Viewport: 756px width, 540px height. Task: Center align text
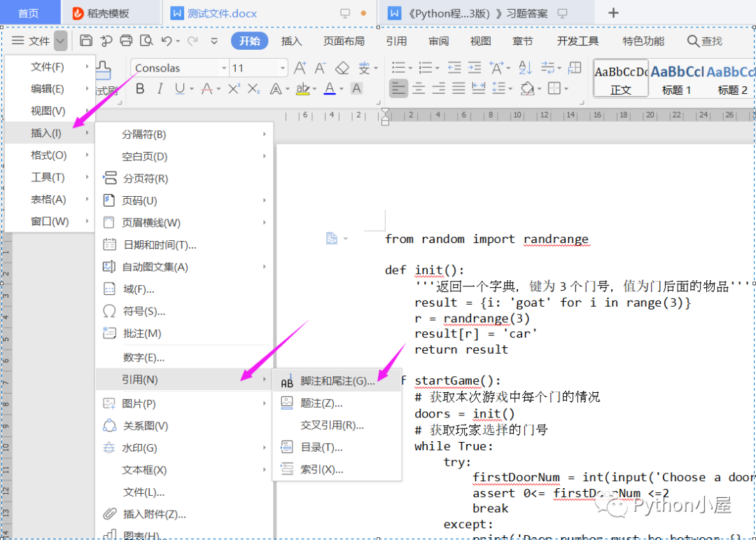pyautogui.click(x=419, y=89)
